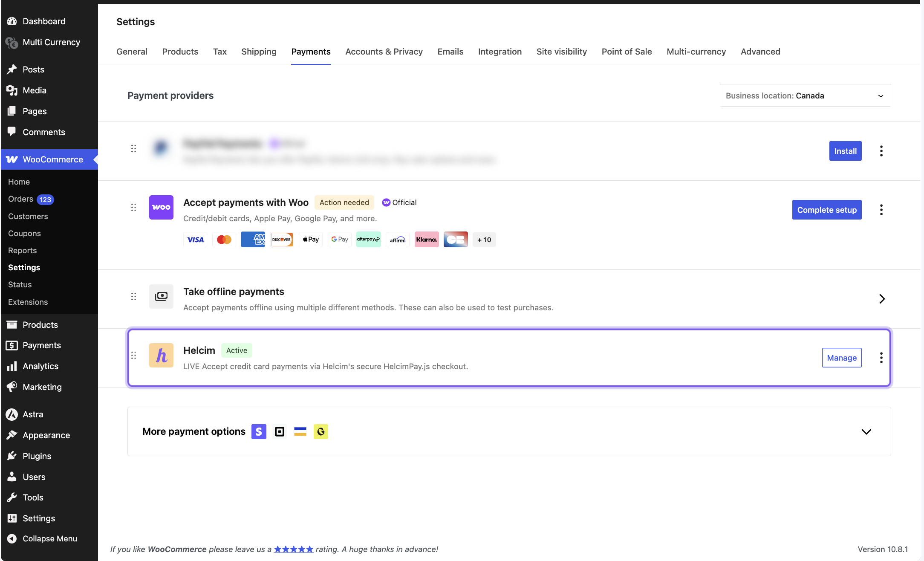Click the Analytics bar chart icon
924x561 pixels.
click(x=12, y=366)
